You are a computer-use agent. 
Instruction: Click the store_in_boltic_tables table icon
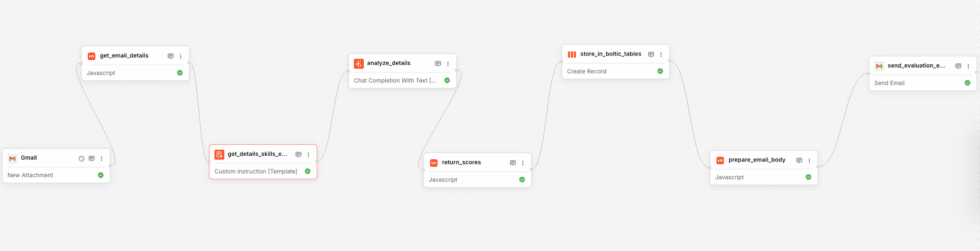click(x=572, y=55)
